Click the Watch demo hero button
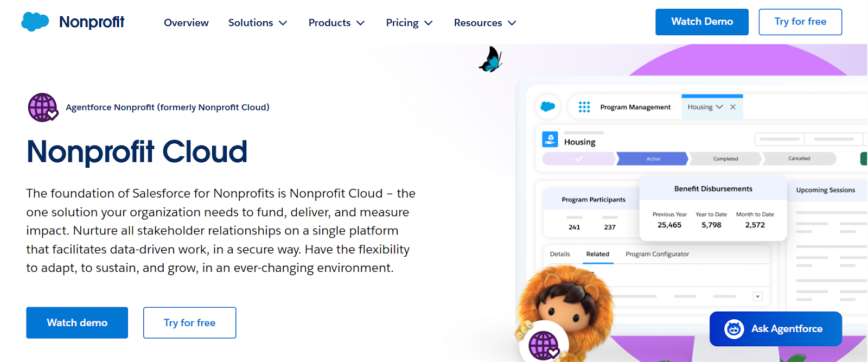Viewport: 868px width, 362px height. [x=77, y=323]
